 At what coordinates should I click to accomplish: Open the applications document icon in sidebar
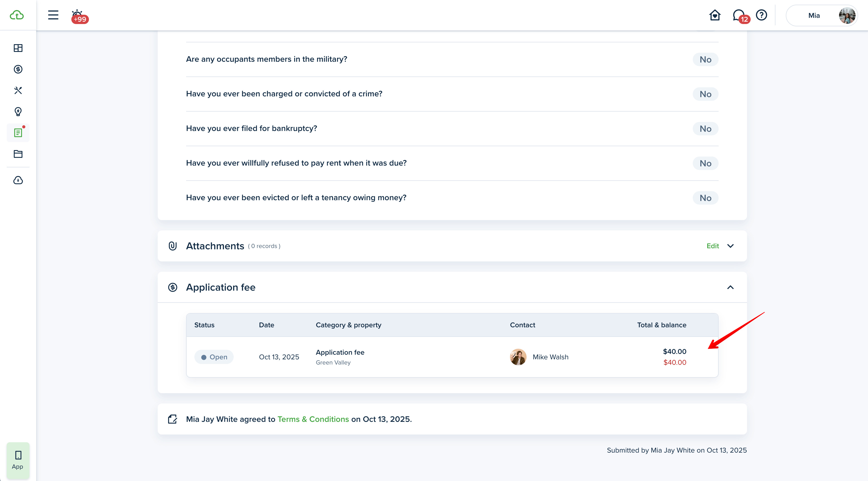click(18, 133)
